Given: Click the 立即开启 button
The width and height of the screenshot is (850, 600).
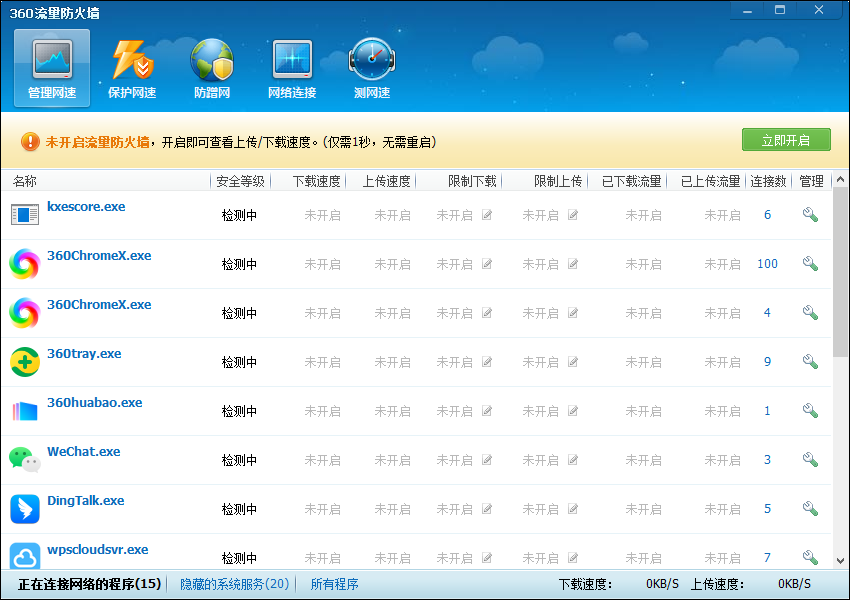Looking at the screenshot, I should (x=786, y=140).
